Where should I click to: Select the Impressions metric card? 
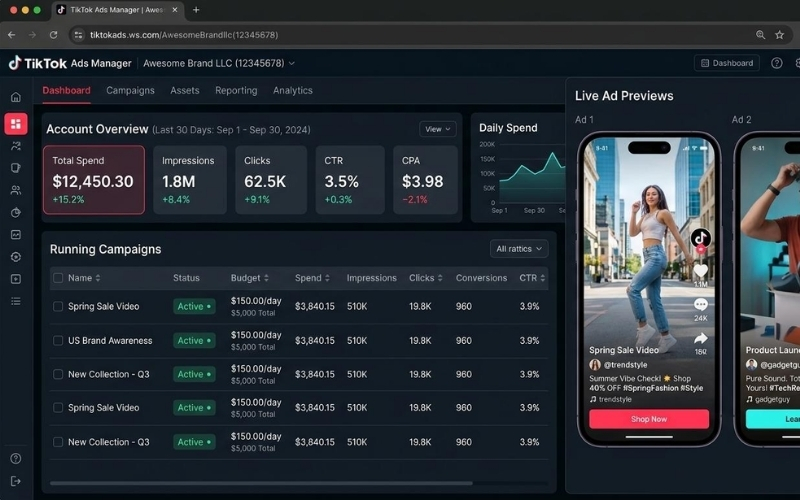click(x=190, y=180)
